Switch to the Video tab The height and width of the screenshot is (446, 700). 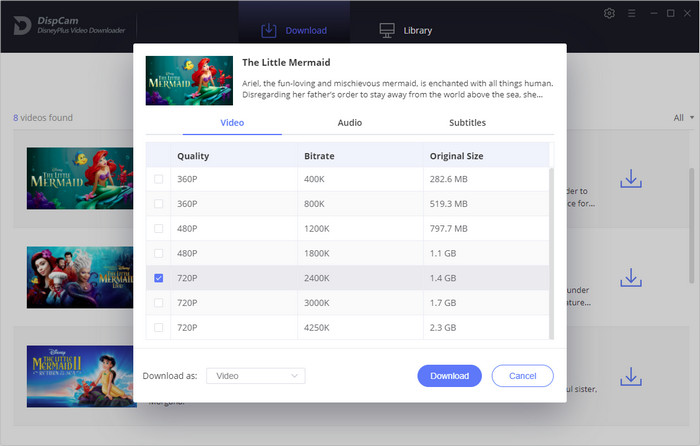(x=232, y=123)
